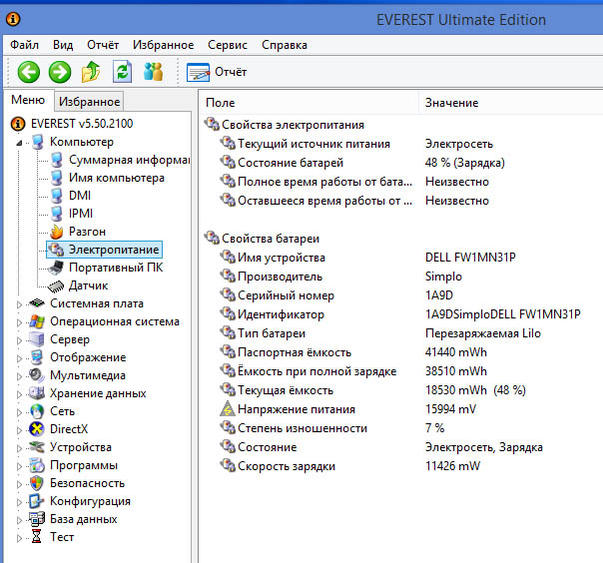Select EVEREST v5.50.2100 root item
The width and height of the screenshot is (603, 563).
82,124
